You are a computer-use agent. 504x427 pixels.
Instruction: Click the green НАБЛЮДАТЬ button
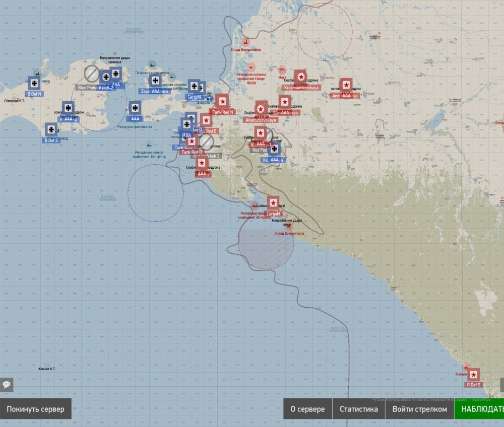[x=479, y=409]
